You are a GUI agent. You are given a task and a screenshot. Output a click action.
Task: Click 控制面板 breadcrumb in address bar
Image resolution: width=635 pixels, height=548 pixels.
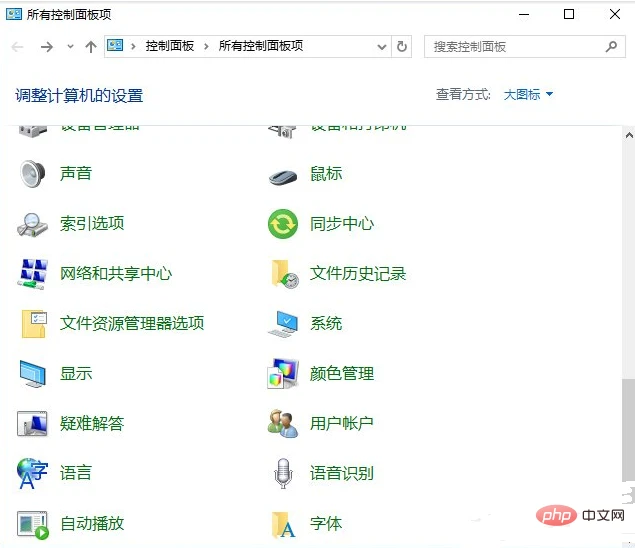pos(170,46)
